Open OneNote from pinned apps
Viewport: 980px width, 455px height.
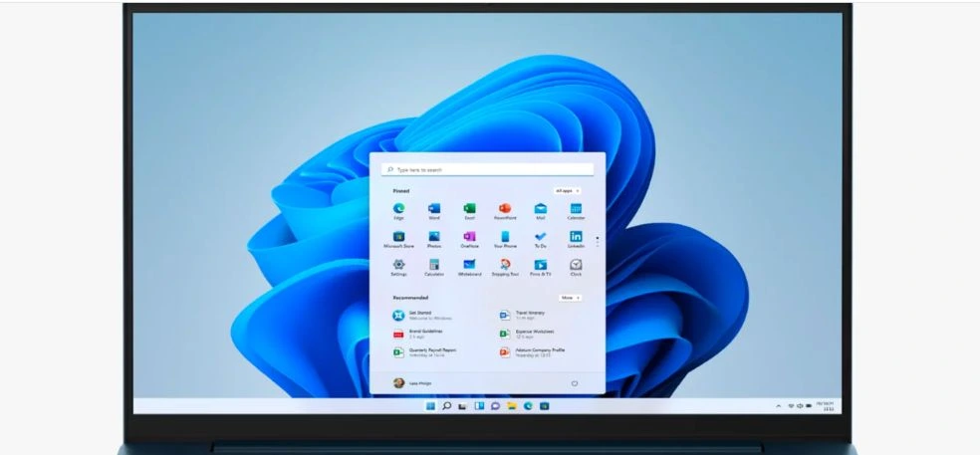pyautogui.click(x=469, y=239)
